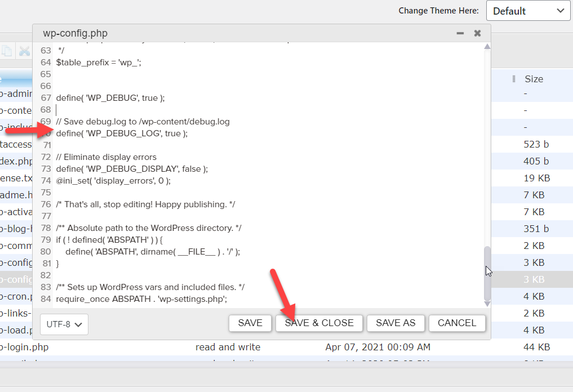Image resolution: width=573 pixels, height=392 pixels.
Task: Click the '// Eliminate display errors' comment
Action: coord(106,157)
